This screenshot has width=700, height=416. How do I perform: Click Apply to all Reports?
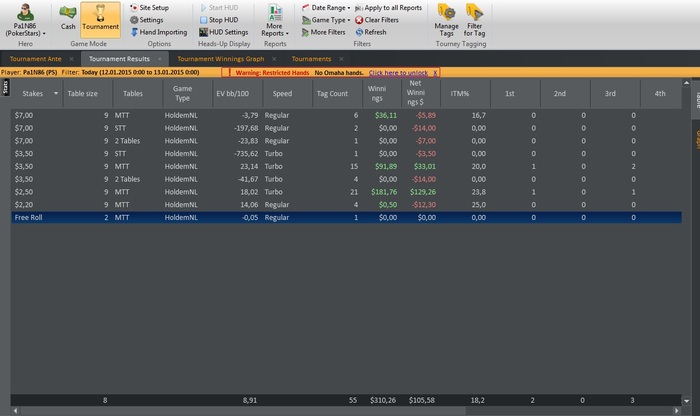[x=388, y=8]
